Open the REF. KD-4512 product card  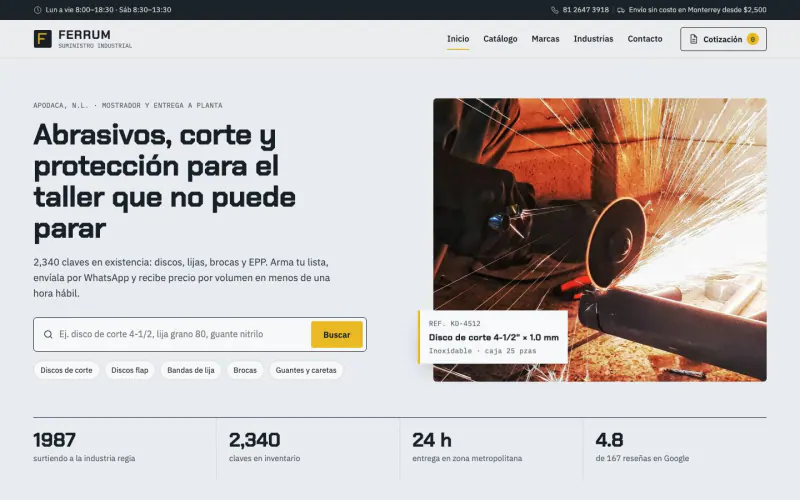tap(493, 337)
